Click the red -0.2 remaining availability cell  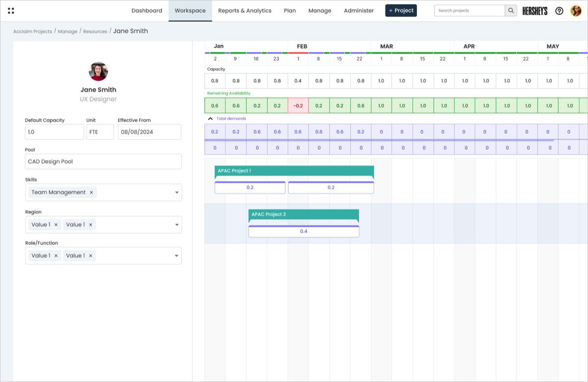298,105
